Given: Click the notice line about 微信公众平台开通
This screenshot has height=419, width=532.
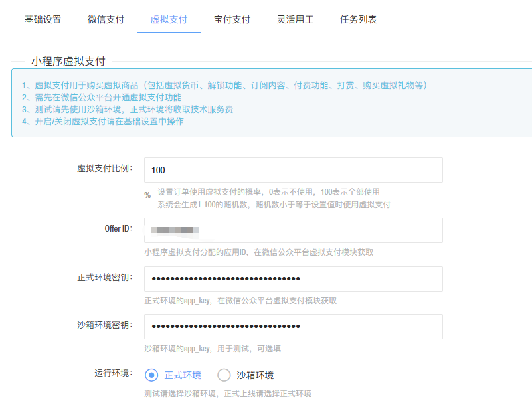Looking at the screenshot, I should 102,98.
